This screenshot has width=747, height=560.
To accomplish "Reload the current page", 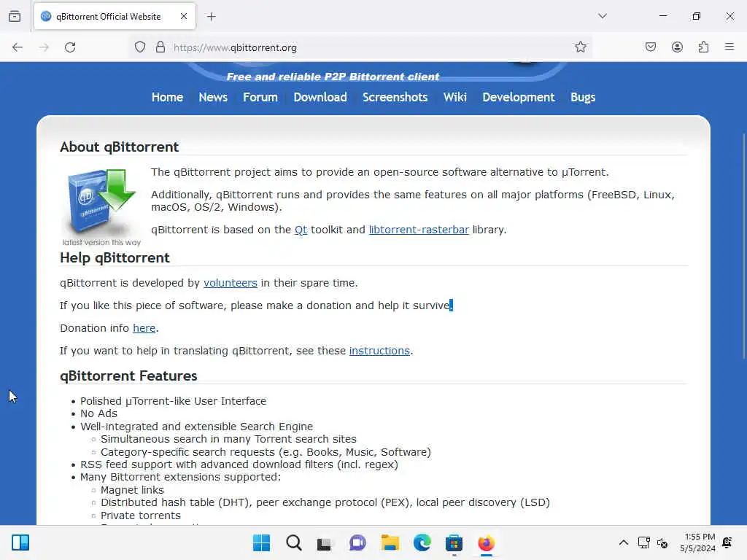I will [x=70, y=47].
